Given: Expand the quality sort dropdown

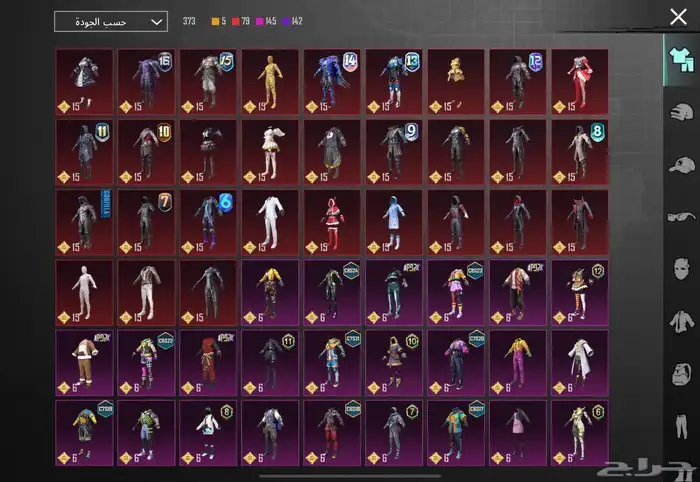Looking at the screenshot, I should (111, 21).
